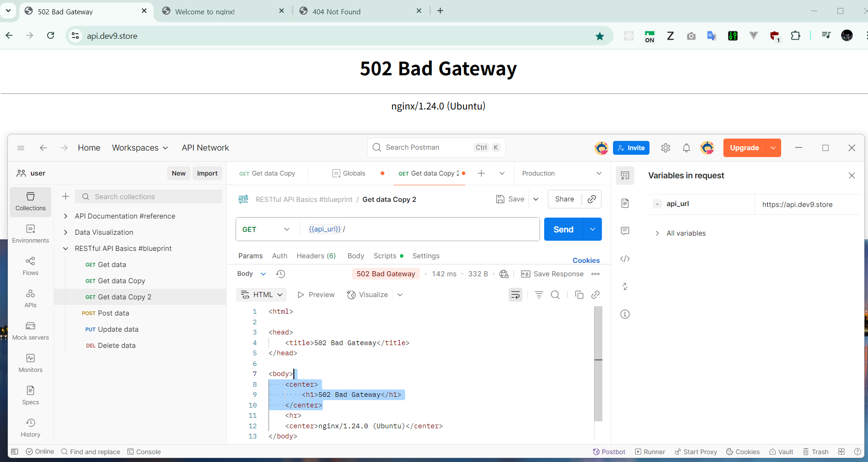Viewport: 868px width, 462px height.
Task: Open the Save options dropdown arrow
Action: tap(536, 199)
